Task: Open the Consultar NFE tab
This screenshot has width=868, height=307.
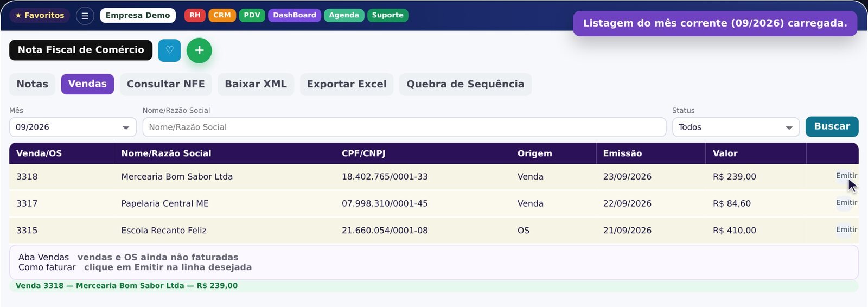Action: pos(166,84)
